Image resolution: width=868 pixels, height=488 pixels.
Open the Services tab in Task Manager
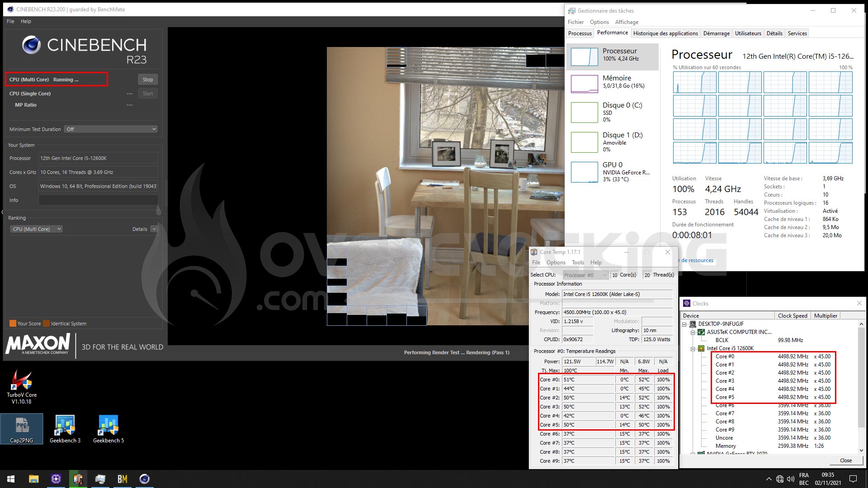pos(797,33)
